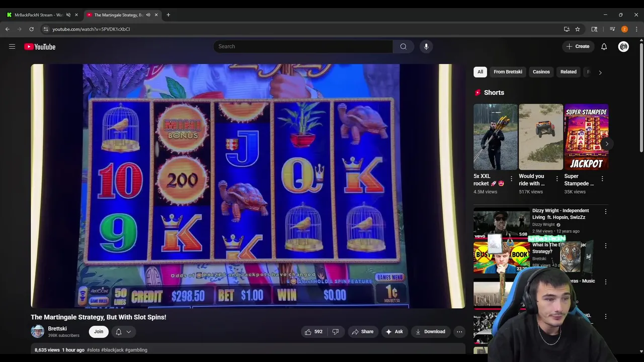Select the Related filter chip

tap(569, 72)
